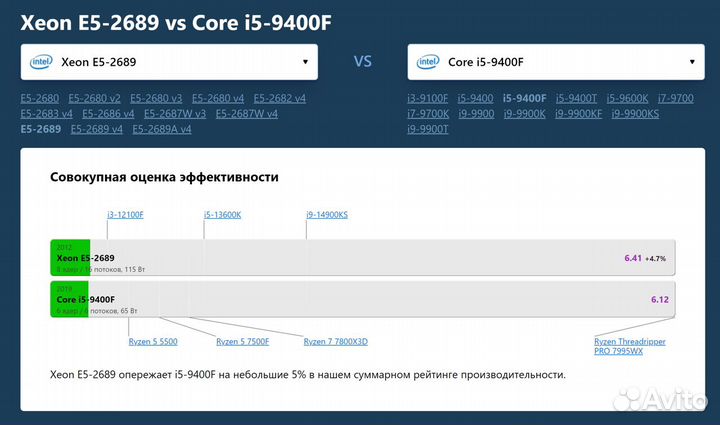720x425 pixels.
Task: Open the E5-2687W v4 link
Action: [247, 114]
